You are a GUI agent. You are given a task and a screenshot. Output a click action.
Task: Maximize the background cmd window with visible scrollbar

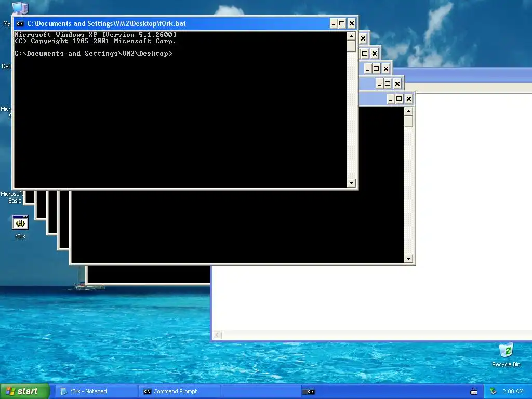coord(400,99)
